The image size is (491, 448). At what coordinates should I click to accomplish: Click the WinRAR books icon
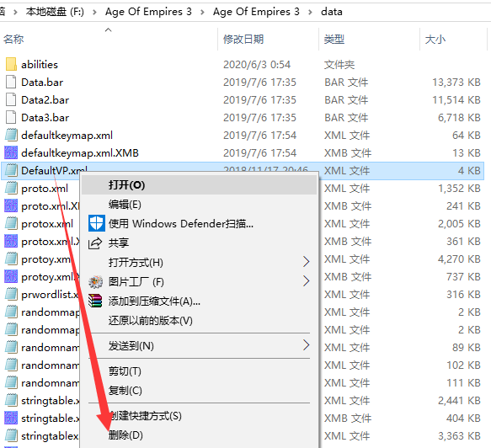tap(95, 301)
